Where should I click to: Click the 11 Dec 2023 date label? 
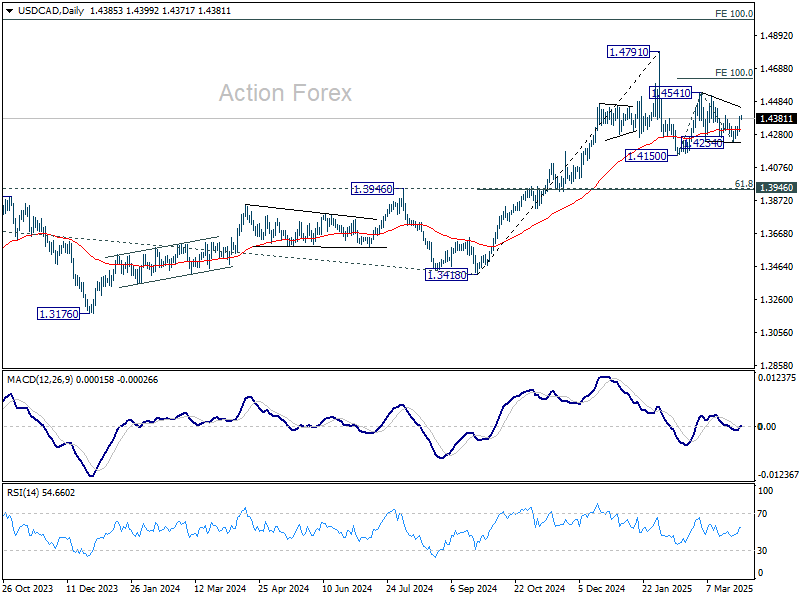tap(92, 588)
